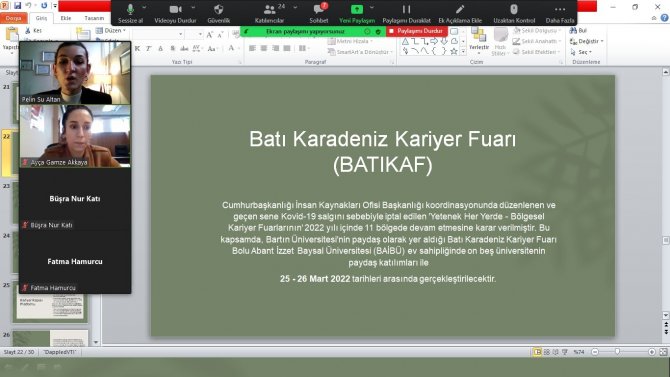Start slide show from status bar

[565, 352]
